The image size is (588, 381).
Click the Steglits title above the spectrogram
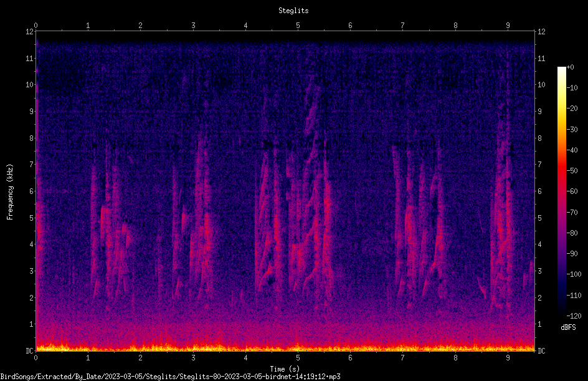[x=293, y=11]
